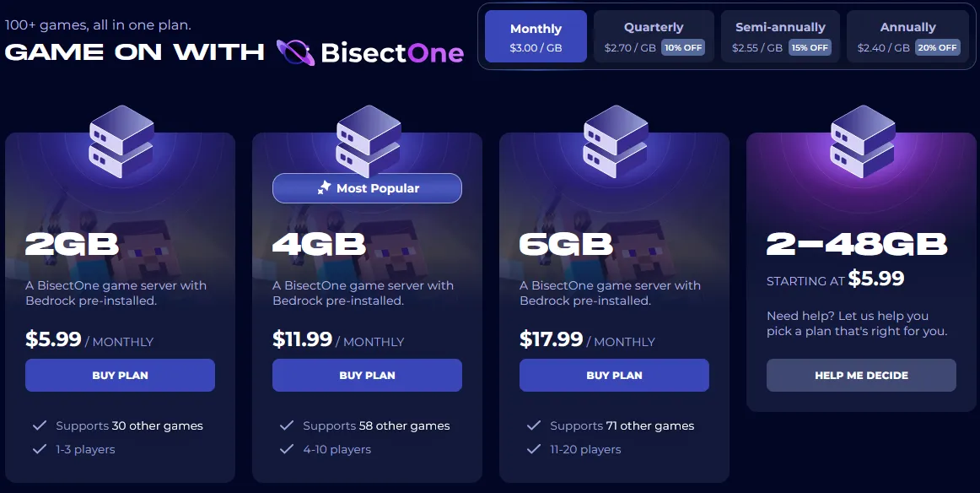Click the BisectOne brand name text
Viewport: 980px width, 493px height.
click(x=392, y=54)
